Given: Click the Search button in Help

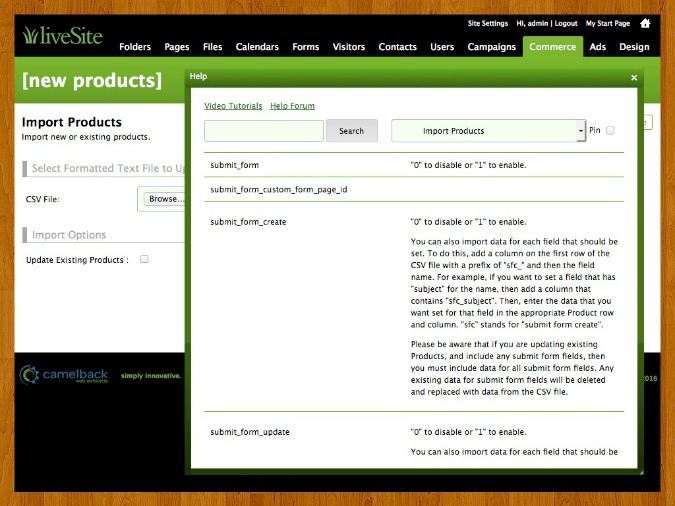Looking at the screenshot, I should pyautogui.click(x=352, y=131).
